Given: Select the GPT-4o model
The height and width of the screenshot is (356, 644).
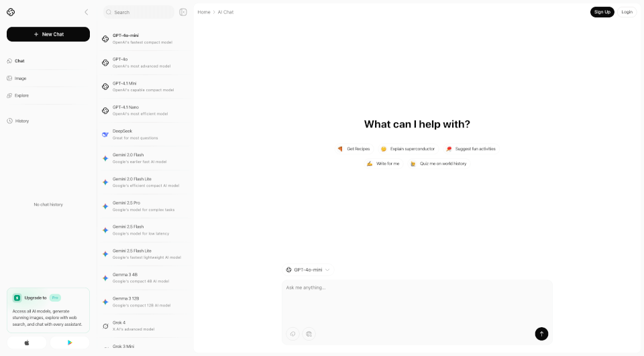Looking at the screenshot, I should (x=144, y=62).
